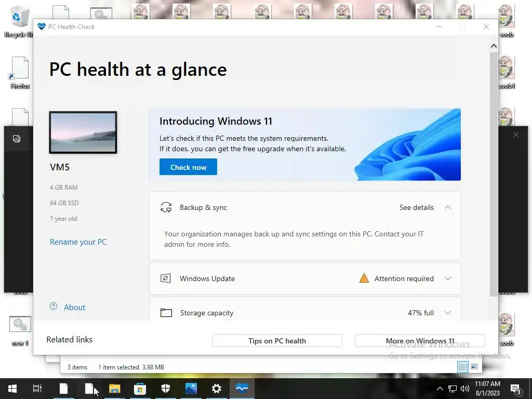Click the volume speaker tray icon

point(465,389)
